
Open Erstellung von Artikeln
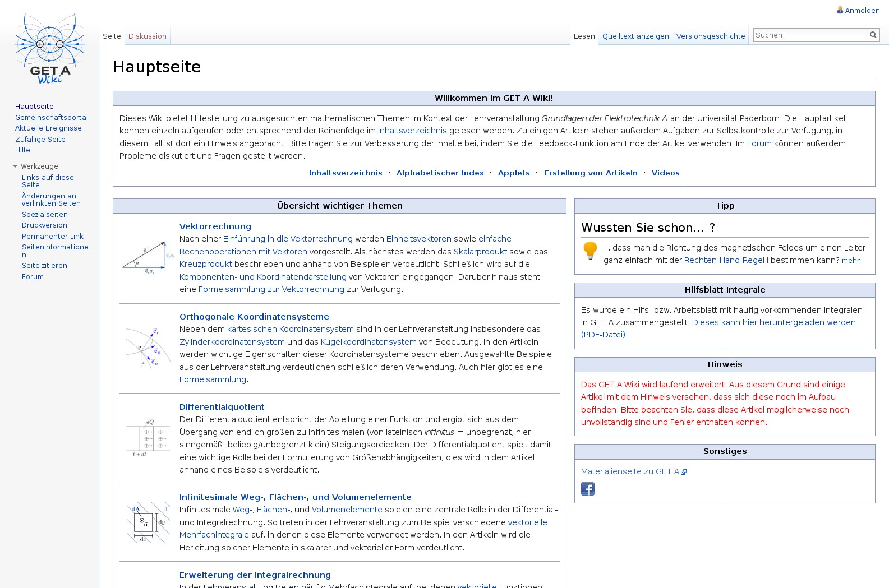tap(591, 173)
